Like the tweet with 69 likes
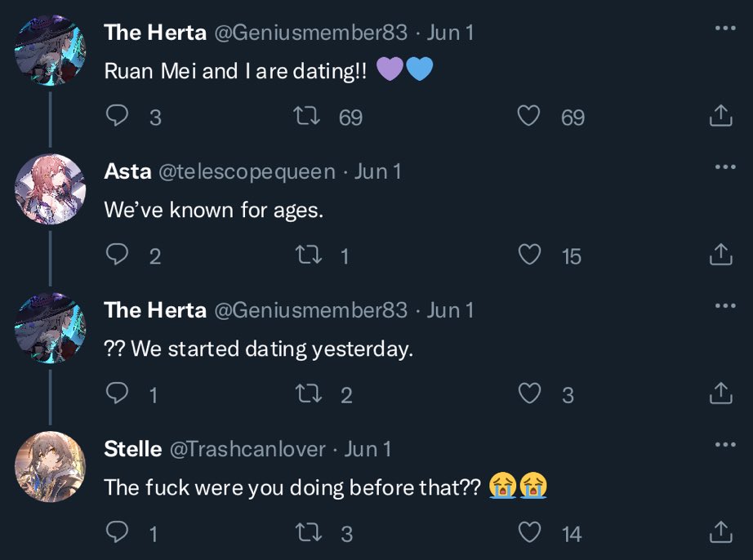The height and width of the screenshot is (560, 753). [x=529, y=117]
